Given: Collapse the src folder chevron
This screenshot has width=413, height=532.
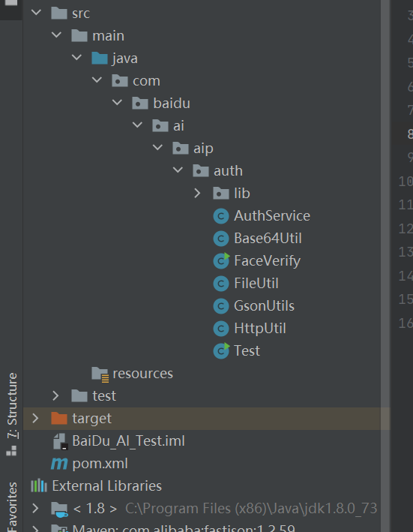Looking at the screenshot, I should point(36,13).
